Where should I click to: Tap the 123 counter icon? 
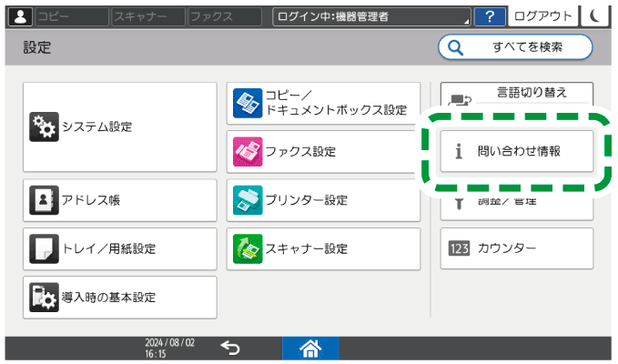point(459,248)
